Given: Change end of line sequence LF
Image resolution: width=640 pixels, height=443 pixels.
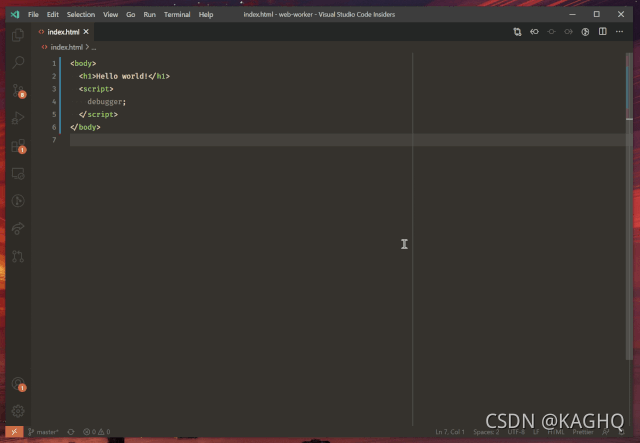Looking at the screenshot, I should (536, 432).
